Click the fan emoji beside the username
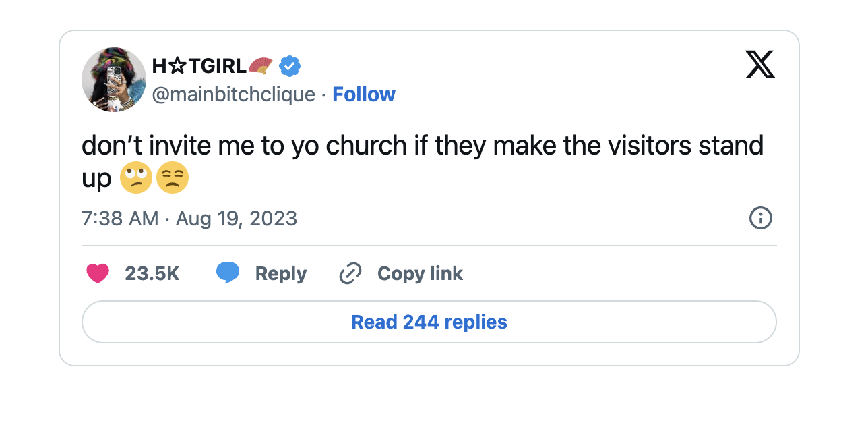This screenshot has height=421, width=868. pos(261,65)
